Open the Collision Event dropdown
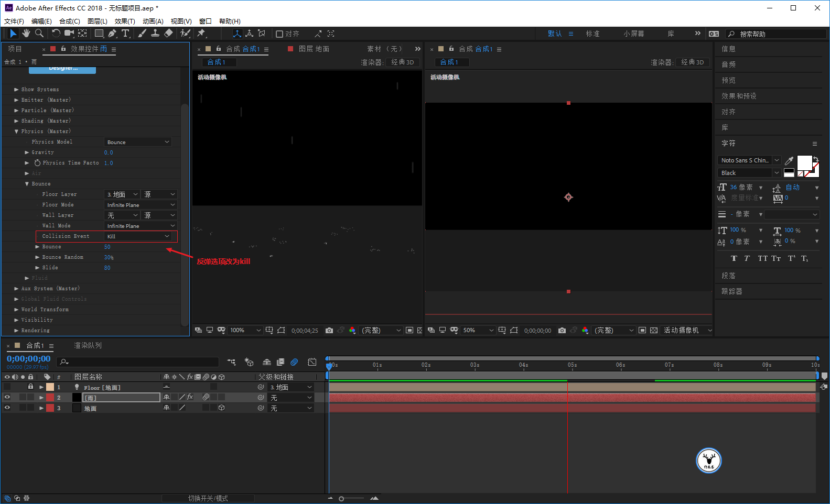830x504 pixels. [x=138, y=236]
